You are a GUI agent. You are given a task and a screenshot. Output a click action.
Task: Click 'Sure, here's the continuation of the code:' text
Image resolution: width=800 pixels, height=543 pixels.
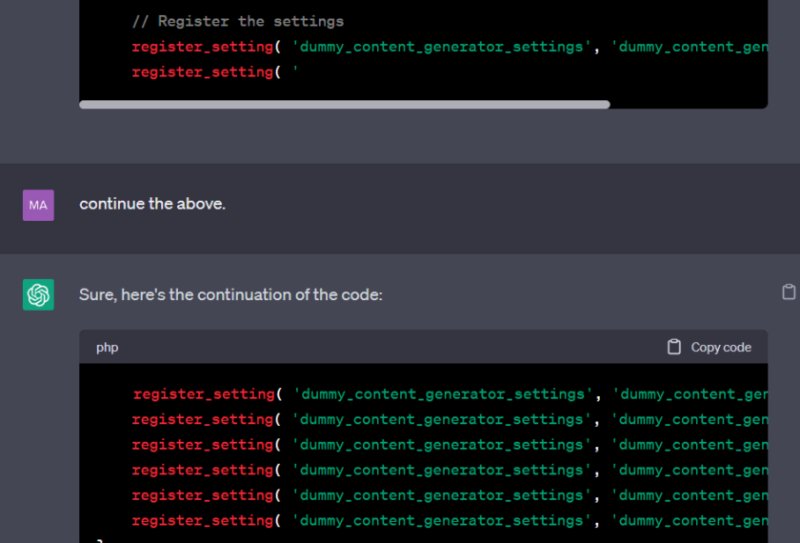pos(231,295)
